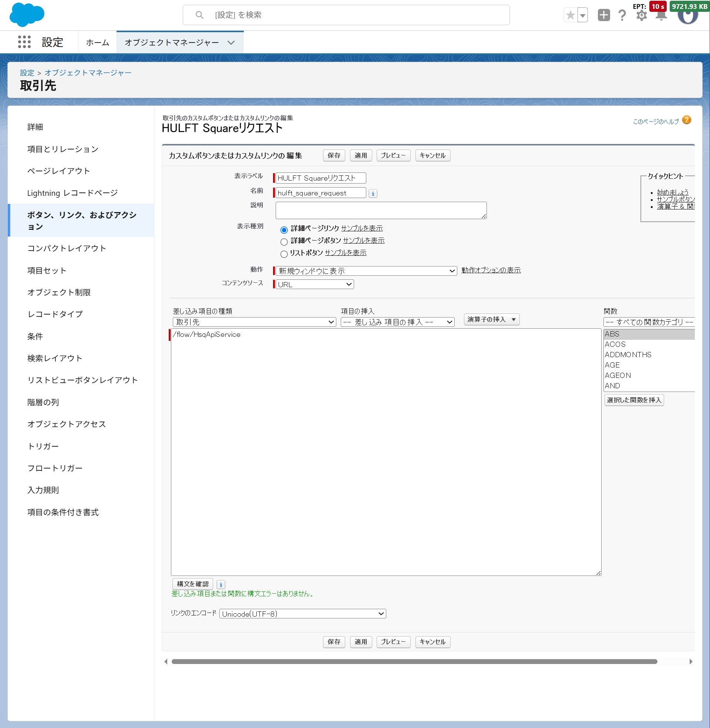Click into the URL formula text area

386,452
